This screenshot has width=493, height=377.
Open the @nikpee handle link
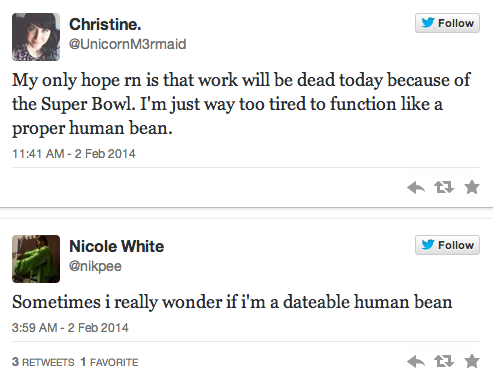95,266
